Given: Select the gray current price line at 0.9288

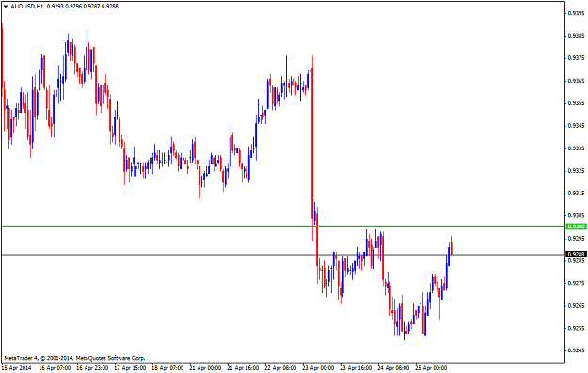Looking at the screenshot, I should pyautogui.click(x=283, y=255).
